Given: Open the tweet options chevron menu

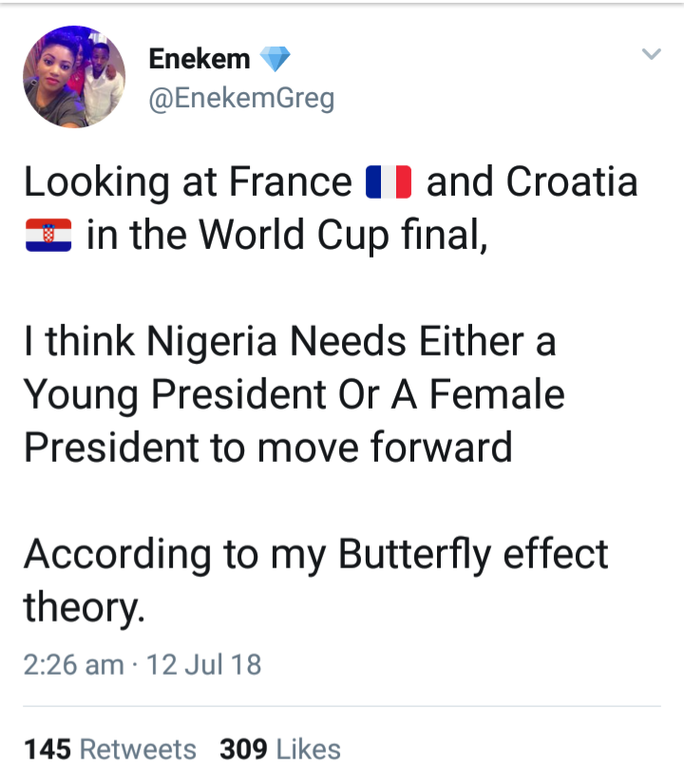Looking at the screenshot, I should pyautogui.click(x=651, y=55).
